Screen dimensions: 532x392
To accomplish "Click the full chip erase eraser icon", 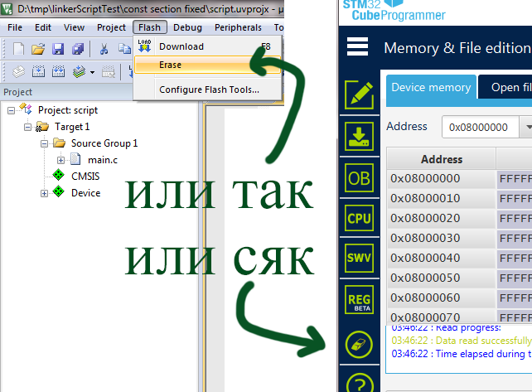I will click(x=357, y=343).
